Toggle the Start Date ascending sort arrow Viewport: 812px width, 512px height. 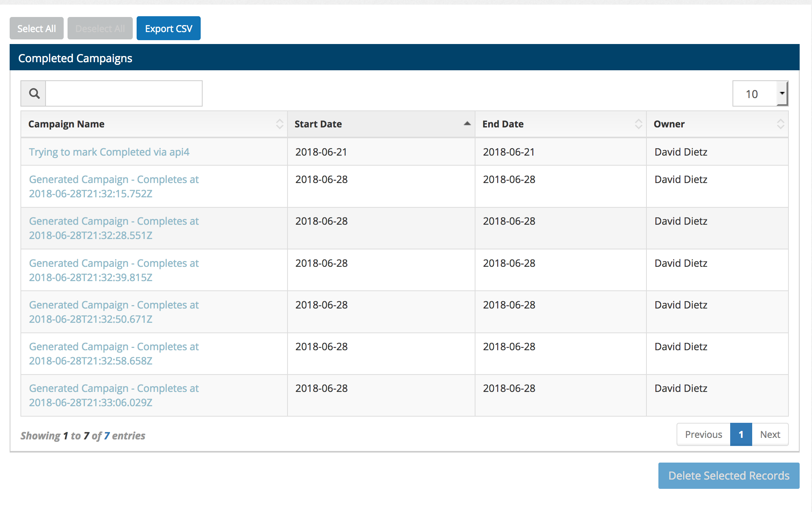coord(467,124)
